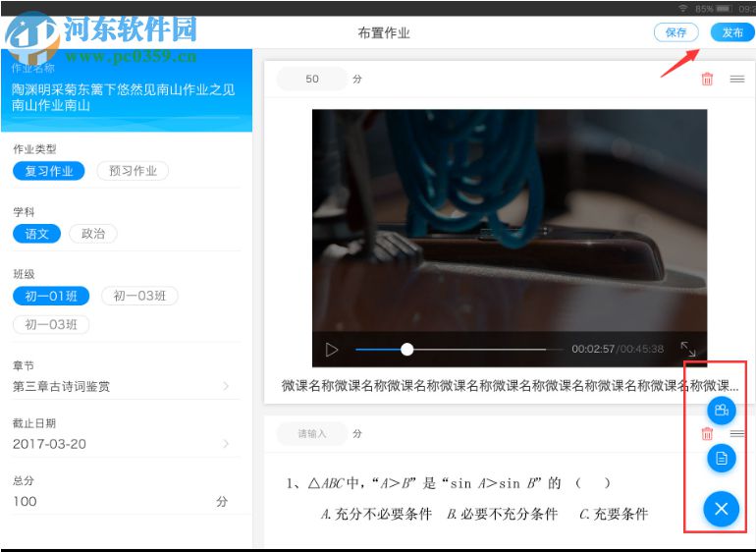This screenshot has width=756, height=552.
Task: Play the micro-lesson video
Action: point(332,350)
